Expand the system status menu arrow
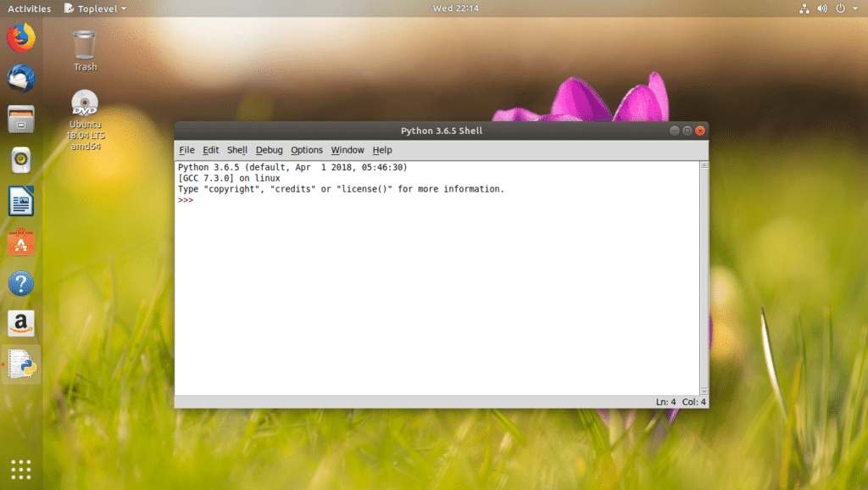 854,8
